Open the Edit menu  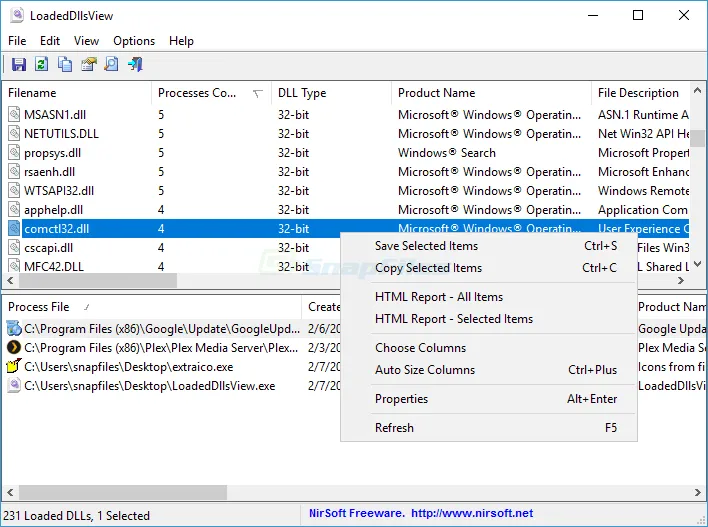(50, 41)
